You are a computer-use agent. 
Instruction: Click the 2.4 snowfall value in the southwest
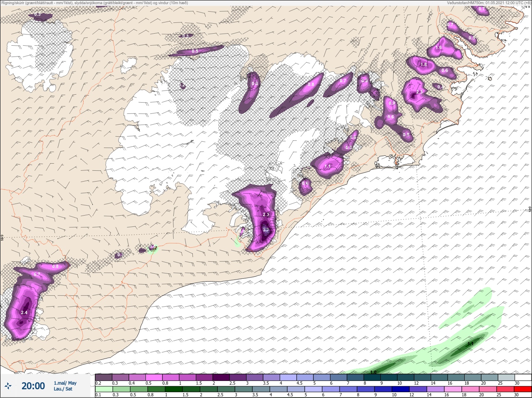click(24, 312)
